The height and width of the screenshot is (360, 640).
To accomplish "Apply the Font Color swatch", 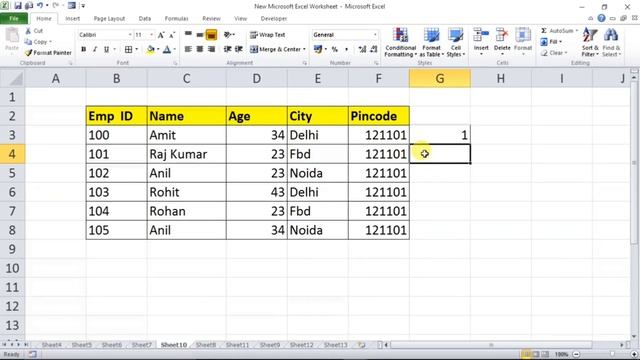I will click(167, 49).
